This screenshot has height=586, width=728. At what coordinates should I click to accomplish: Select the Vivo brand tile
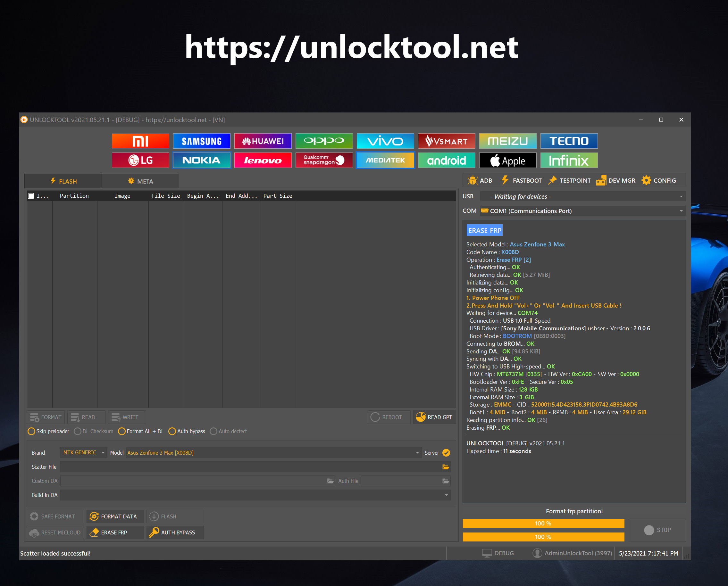(385, 141)
